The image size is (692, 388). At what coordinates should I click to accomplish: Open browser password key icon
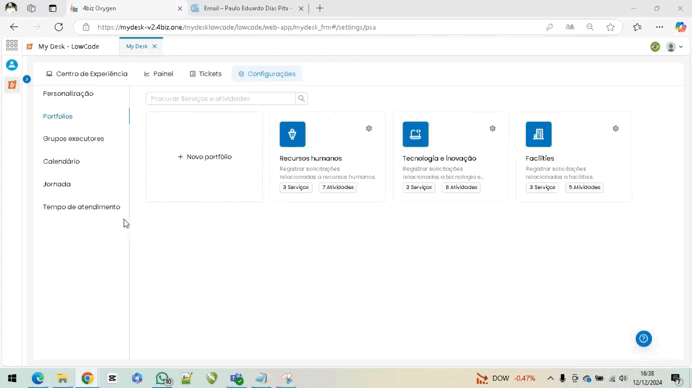(549, 27)
